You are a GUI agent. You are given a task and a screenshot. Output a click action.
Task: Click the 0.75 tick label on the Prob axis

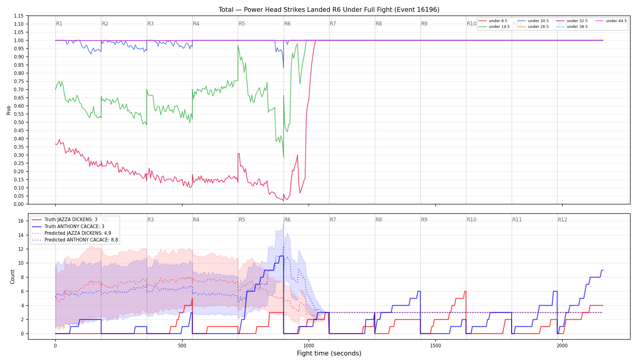pos(19,81)
